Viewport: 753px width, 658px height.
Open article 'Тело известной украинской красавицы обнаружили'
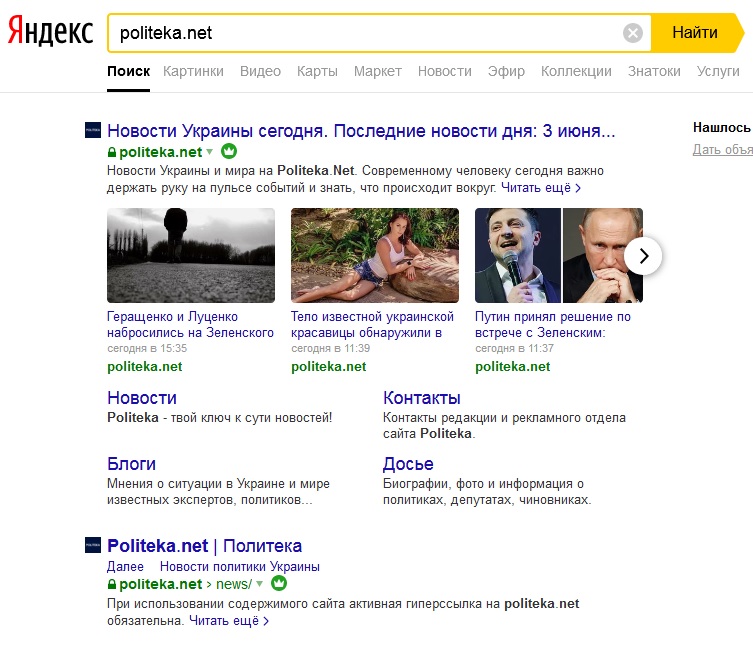click(x=372, y=325)
